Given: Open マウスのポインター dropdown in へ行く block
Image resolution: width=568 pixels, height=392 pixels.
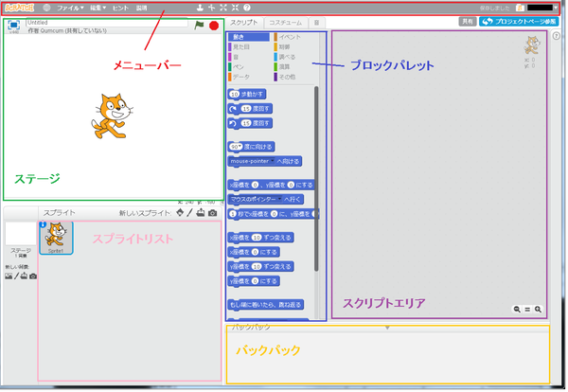Looking at the screenshot, I should click(x=256, y=199).
